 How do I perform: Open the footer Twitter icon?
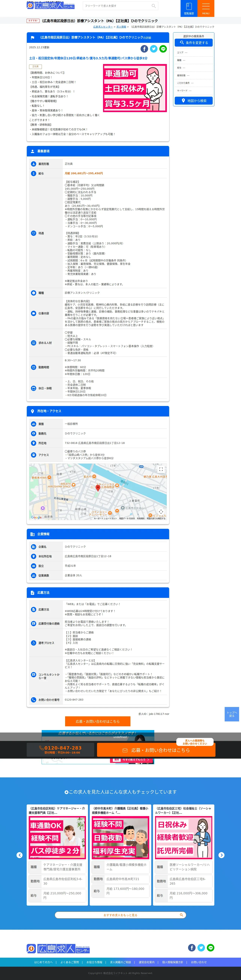[x=201, y=948]
